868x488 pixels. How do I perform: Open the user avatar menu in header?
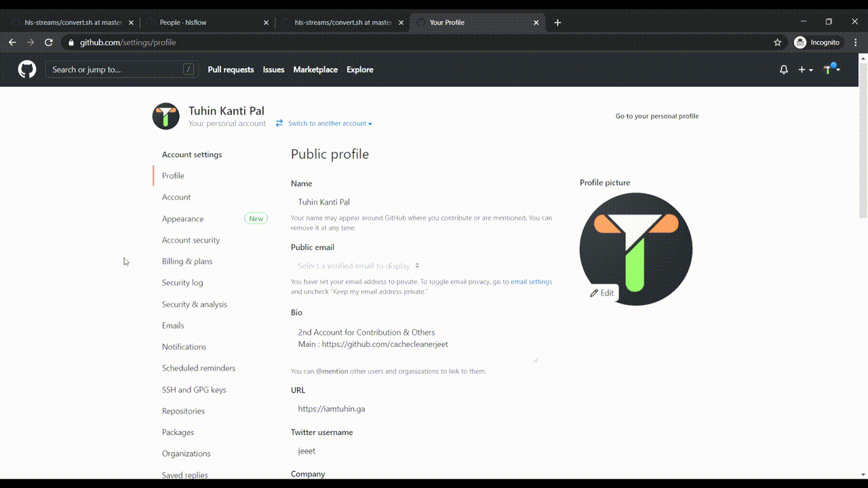point(832,69)
